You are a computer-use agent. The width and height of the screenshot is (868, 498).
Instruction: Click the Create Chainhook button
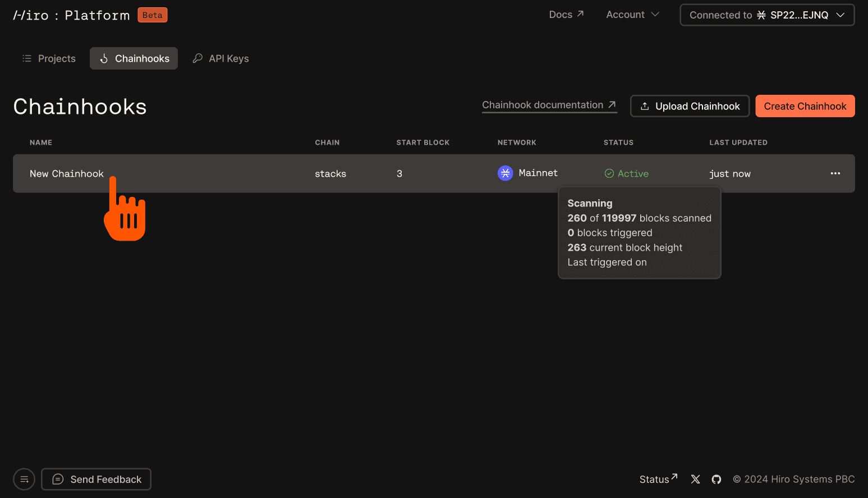[805, 106]
